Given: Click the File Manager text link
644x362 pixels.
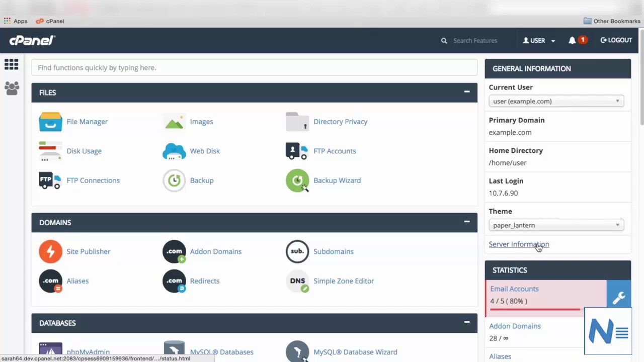Looking at the screenshot, I should [x=87, y=122].
